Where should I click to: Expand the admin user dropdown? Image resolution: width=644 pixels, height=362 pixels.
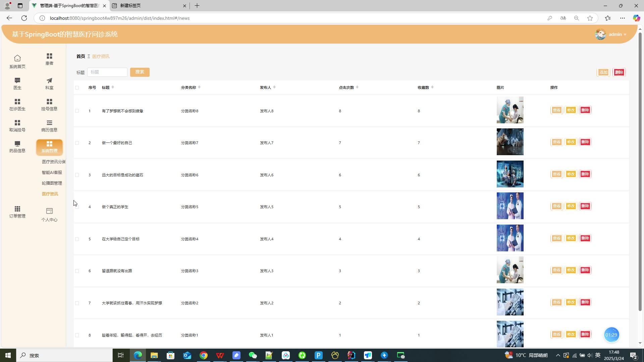(x=617, y=35)
